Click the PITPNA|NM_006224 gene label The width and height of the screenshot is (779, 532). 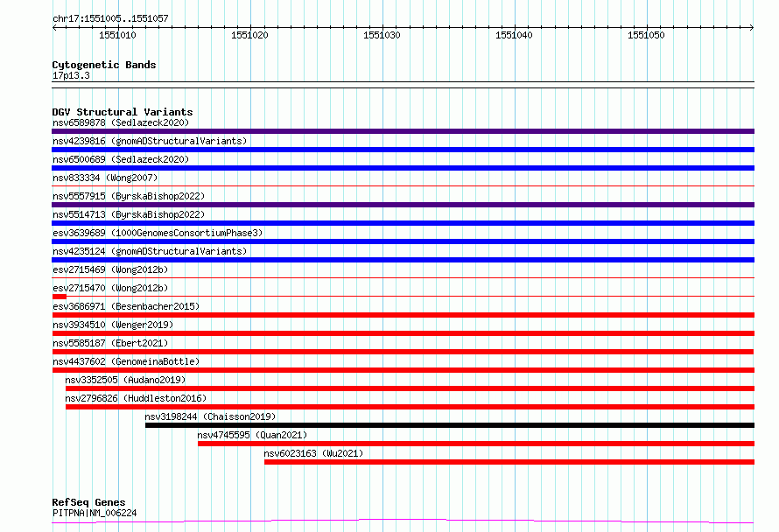[95, 513]
